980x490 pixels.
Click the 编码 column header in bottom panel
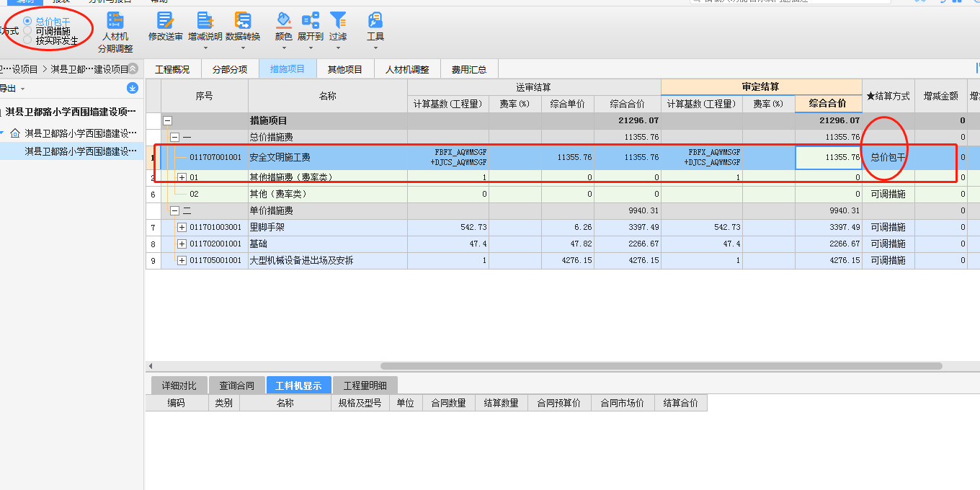pos(177,404)
